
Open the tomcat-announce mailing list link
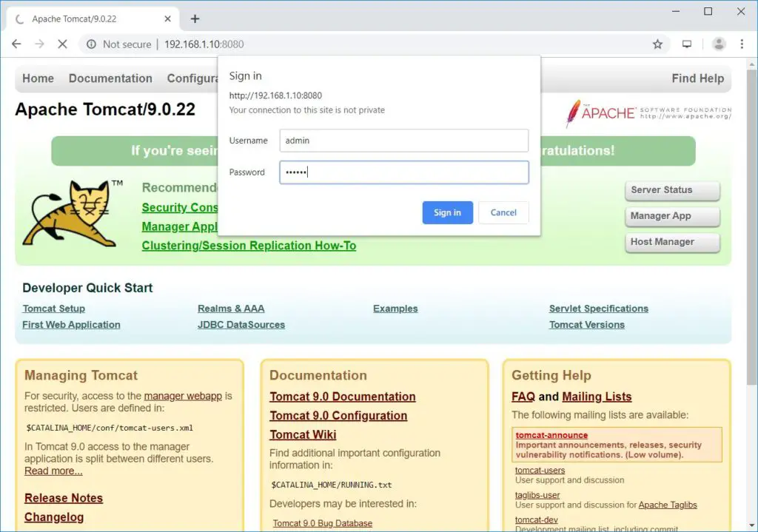tap(551, 435)
